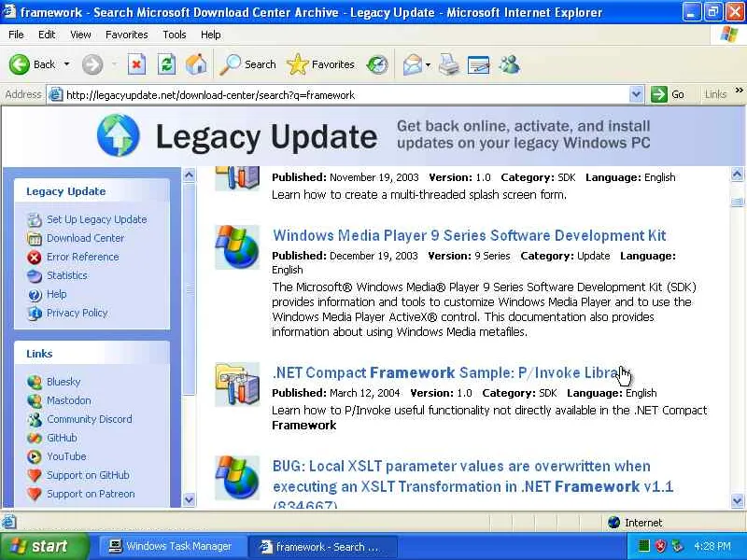
Task: Expand the Links toolbar chevron
Action: [x=739, y=91]
